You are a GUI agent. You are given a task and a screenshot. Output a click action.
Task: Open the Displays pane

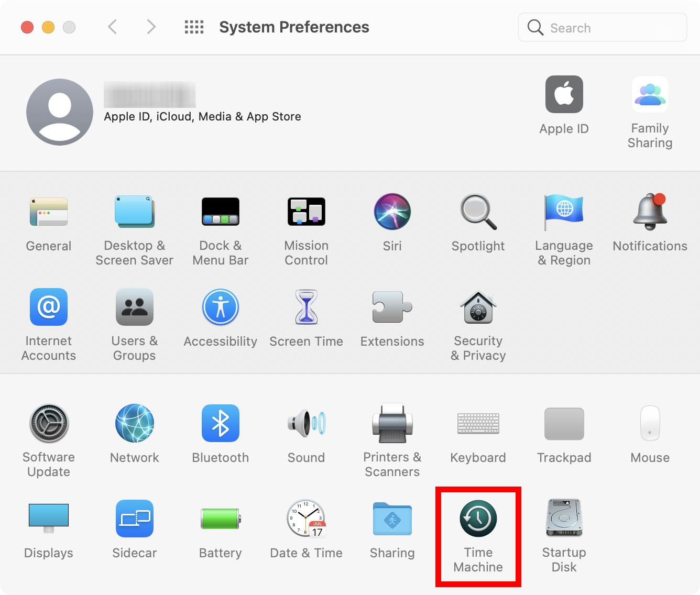48,517
